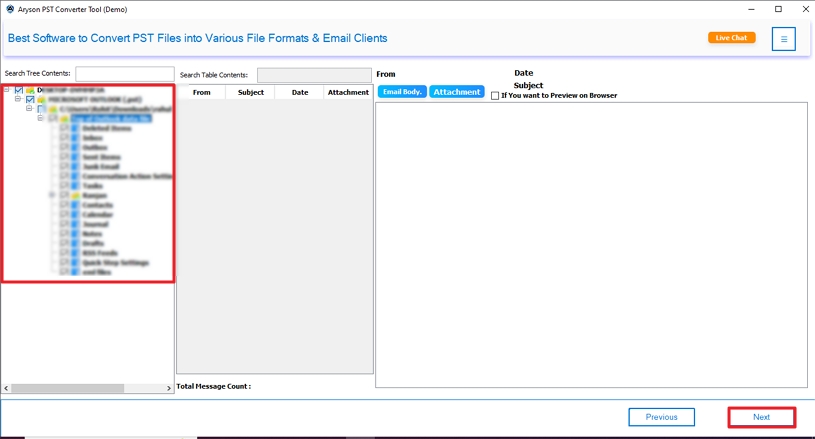The image size is (815, 439).
Task: Switch to the Email Body tab
Action: coord(402,92)
